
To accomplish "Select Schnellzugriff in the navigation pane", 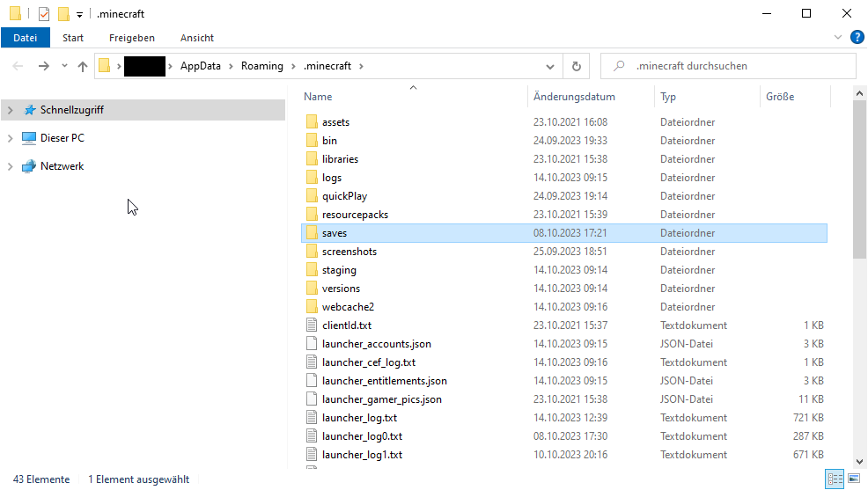I will point(71,110).
